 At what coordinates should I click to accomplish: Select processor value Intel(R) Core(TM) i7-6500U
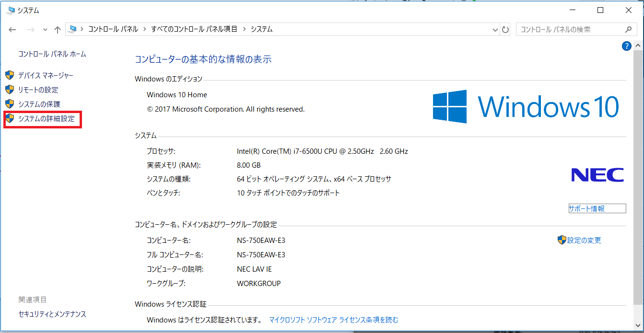tap(322, 151)
